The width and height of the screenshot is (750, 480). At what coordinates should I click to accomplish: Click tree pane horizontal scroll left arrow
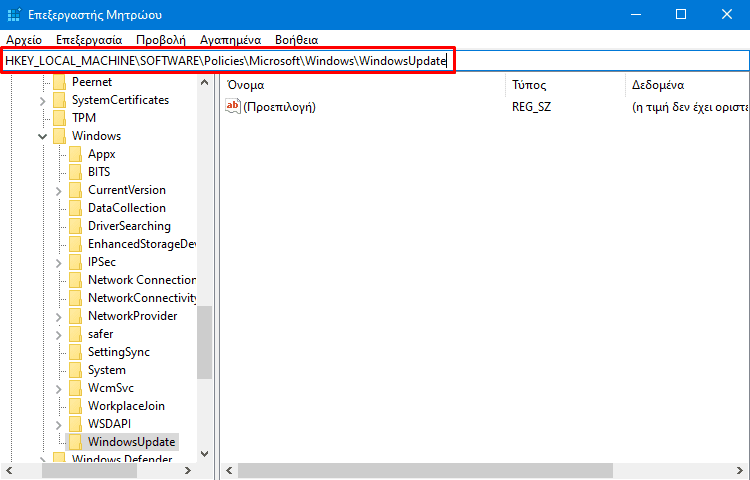[9, 471]
